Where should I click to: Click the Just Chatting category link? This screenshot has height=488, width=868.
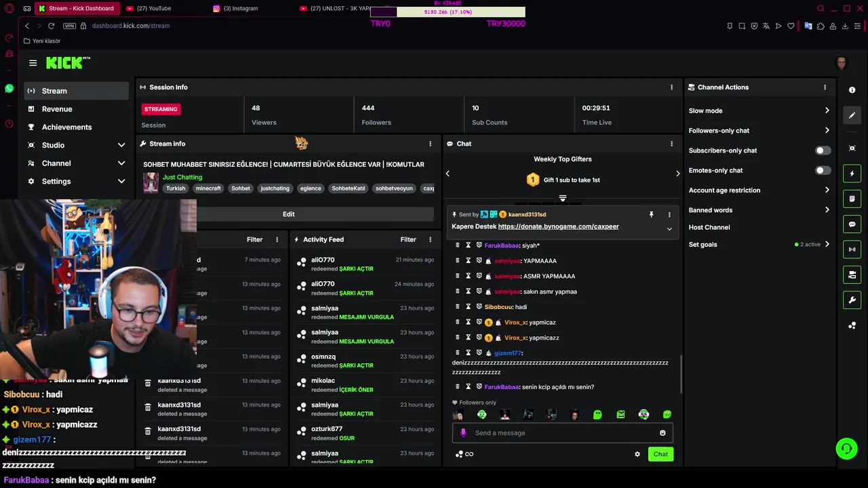click(x=182, y=177)
